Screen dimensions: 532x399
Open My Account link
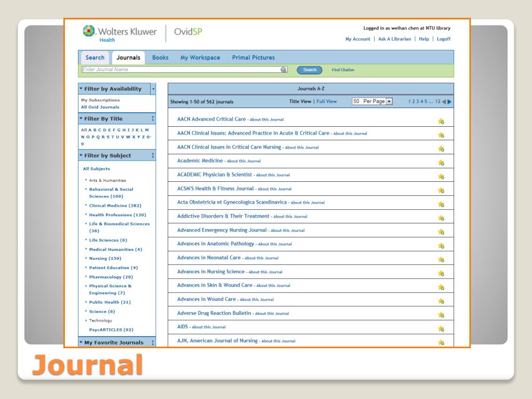click(x=357, y=39)
